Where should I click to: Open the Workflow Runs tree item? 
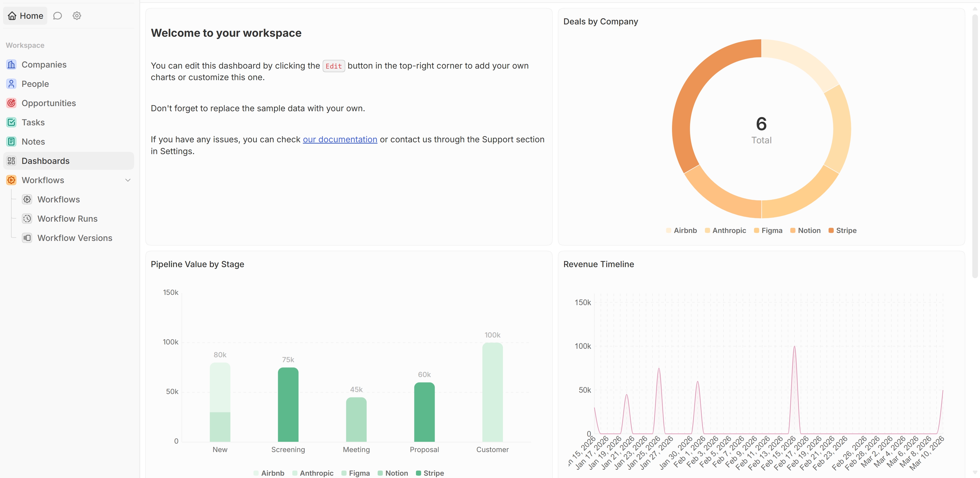76,219
